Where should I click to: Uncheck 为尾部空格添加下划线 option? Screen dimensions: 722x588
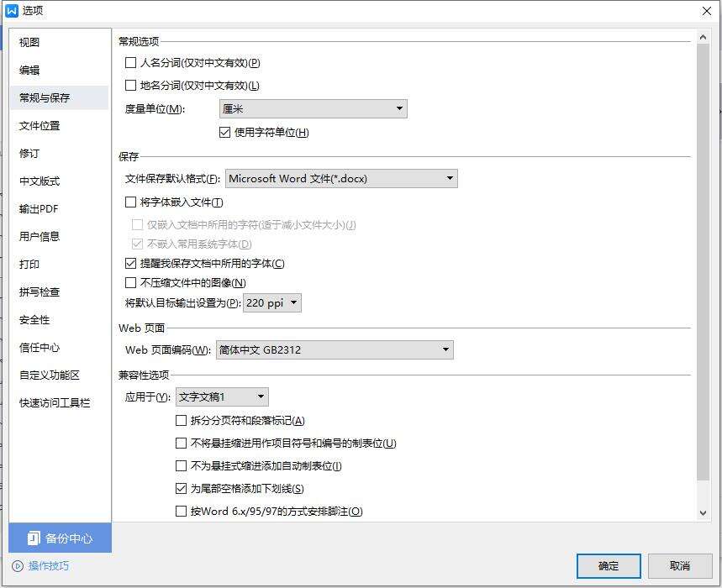tap(181, 488)
